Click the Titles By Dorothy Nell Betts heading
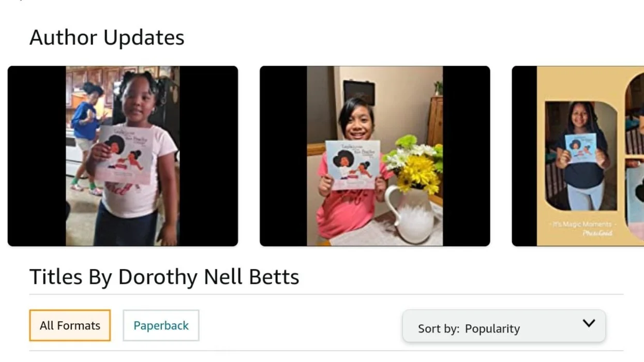644x362 pixels. tap(164, 277)
